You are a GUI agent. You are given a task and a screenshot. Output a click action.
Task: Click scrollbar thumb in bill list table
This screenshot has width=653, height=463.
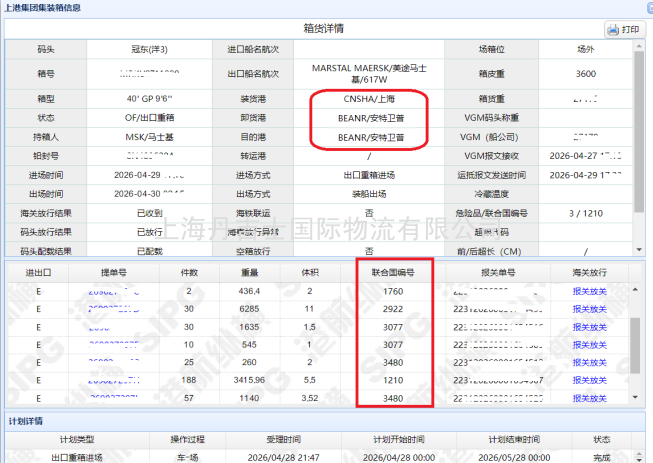pyautogui.click(x=635, y=346)
